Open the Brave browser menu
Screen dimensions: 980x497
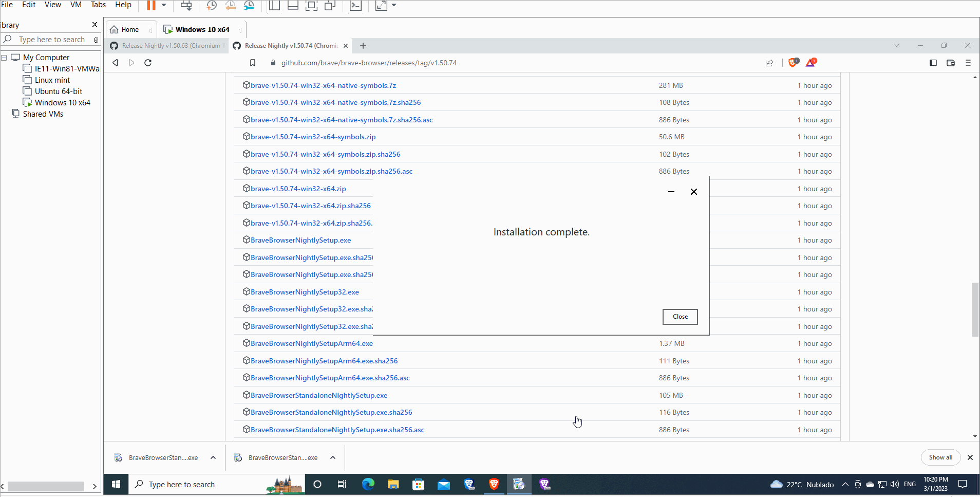pos(968,63)
